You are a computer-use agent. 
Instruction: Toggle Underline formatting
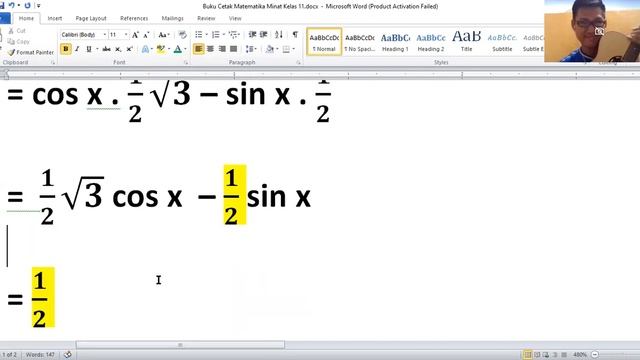89,49
